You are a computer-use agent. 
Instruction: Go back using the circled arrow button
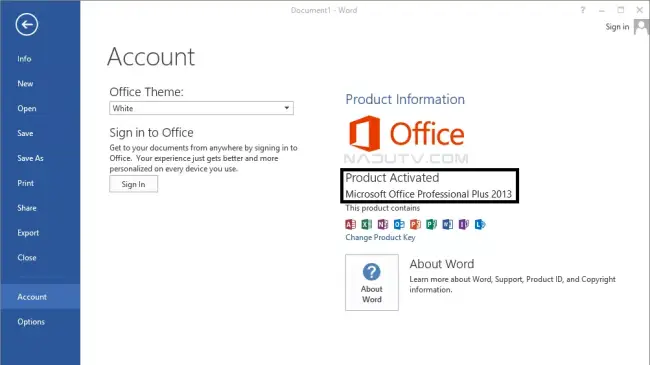pos(27,24)
